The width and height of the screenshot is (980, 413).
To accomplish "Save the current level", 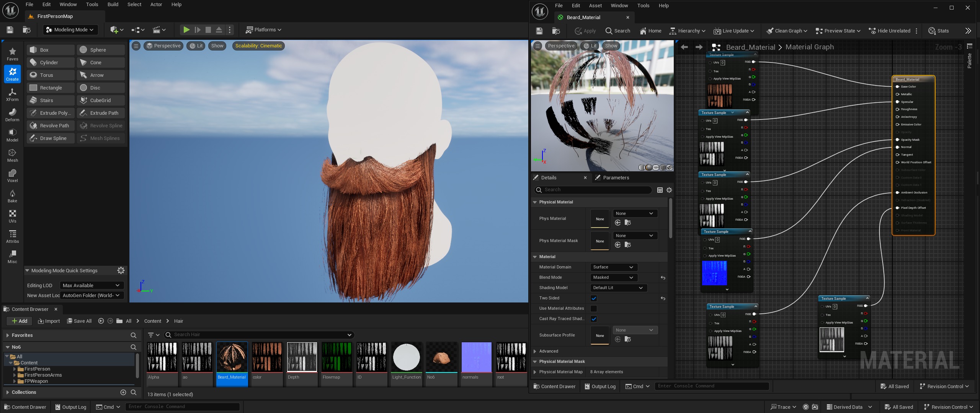I will [x=10, y=29].
